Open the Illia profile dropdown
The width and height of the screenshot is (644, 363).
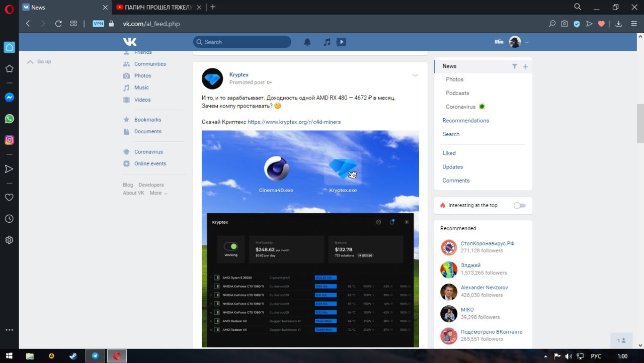pos(512,42)
